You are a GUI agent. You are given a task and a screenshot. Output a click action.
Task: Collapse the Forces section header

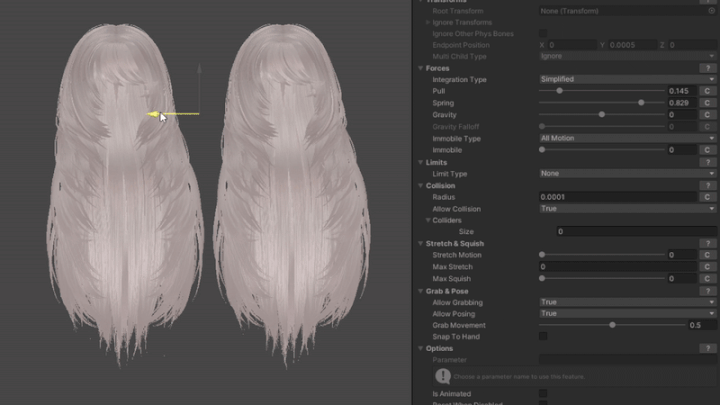(x=421, y=68)
